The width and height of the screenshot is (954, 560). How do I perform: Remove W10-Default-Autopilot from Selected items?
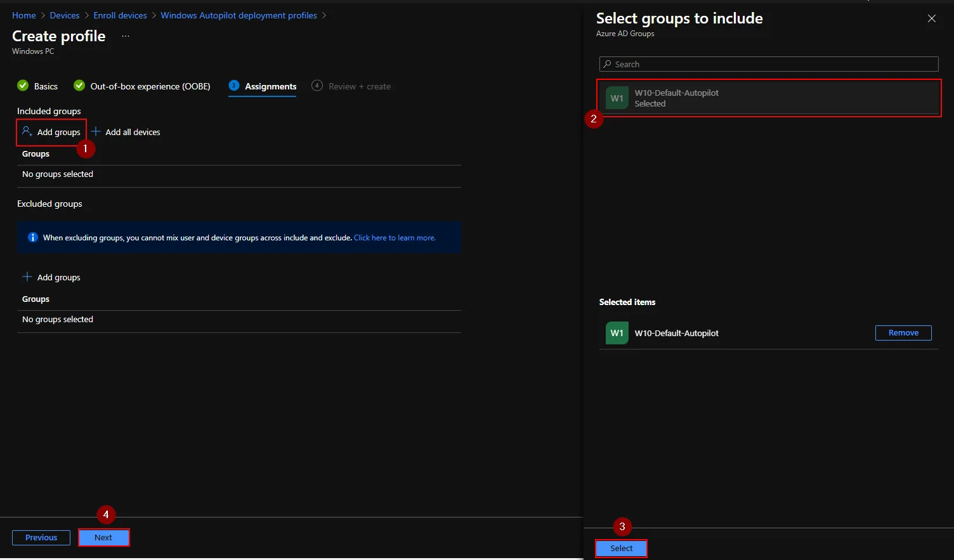(x=903, y=333)
